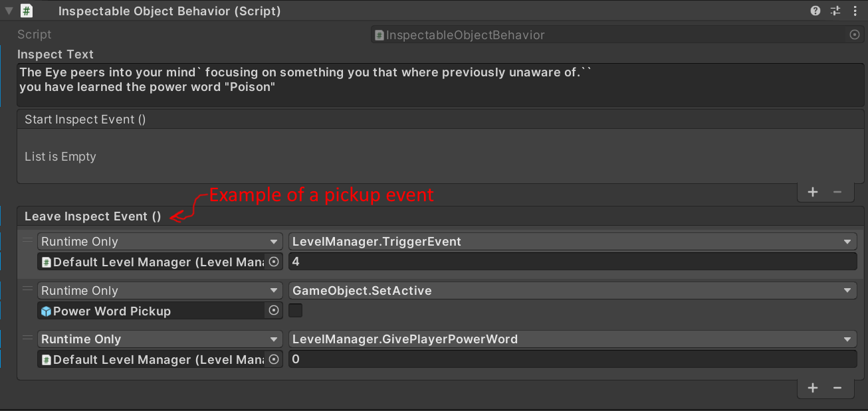
Task: Select the Power Word Pickup object field
Action: point(152,311)
